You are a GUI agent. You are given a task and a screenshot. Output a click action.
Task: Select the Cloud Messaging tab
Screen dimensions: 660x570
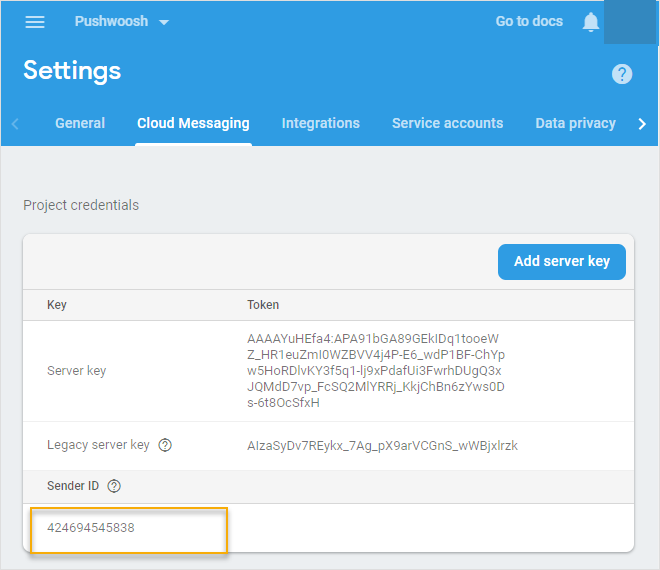click(193, 123)
